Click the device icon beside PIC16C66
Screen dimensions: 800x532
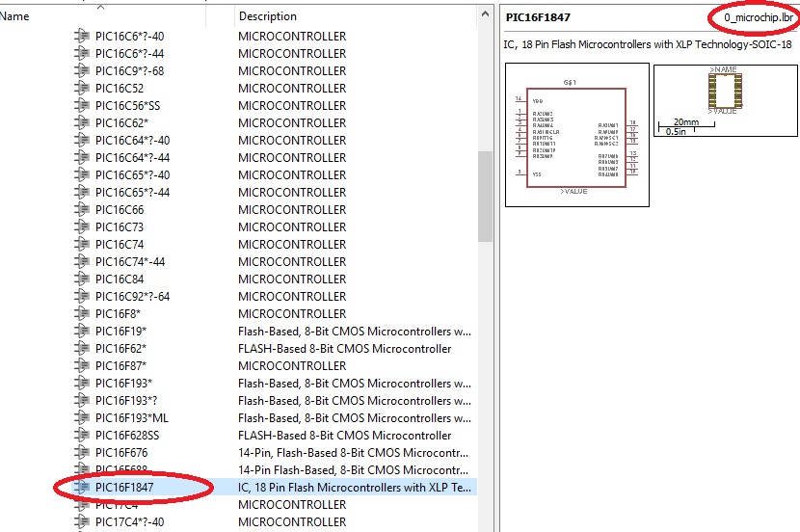tap(82, 210)
